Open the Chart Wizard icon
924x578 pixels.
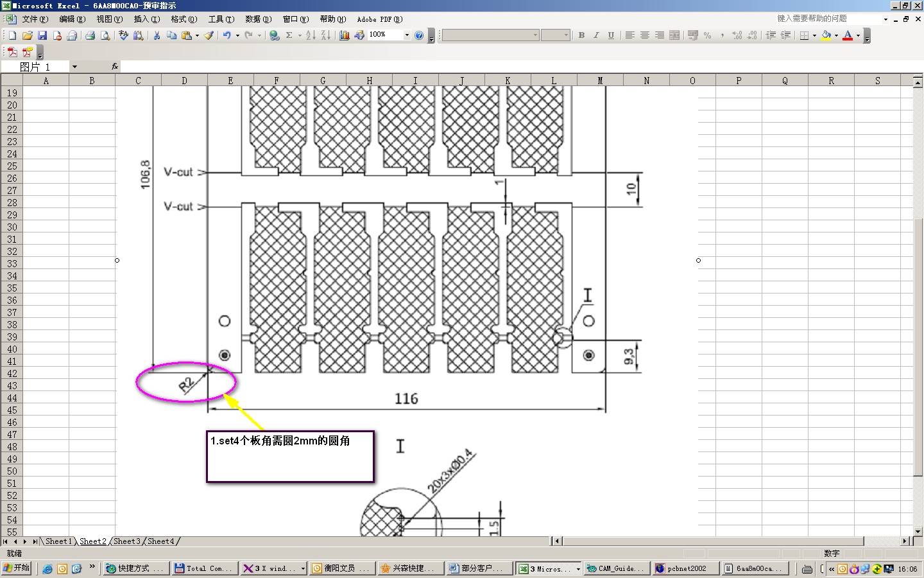tap(345, 35)
